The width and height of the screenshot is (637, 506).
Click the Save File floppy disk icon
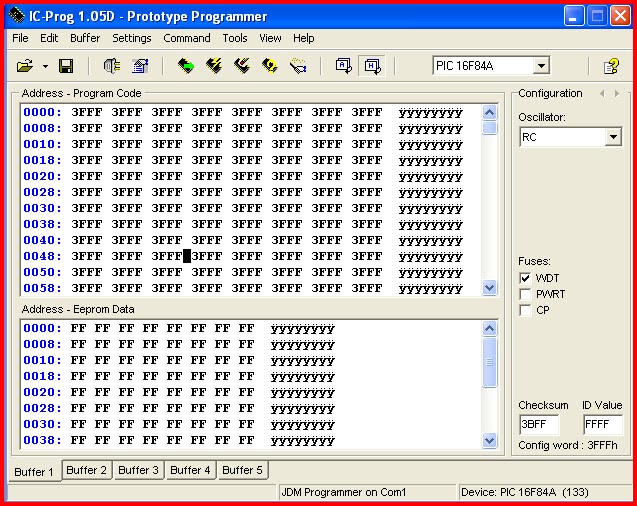pyautogui.click(x=66, y=66)
